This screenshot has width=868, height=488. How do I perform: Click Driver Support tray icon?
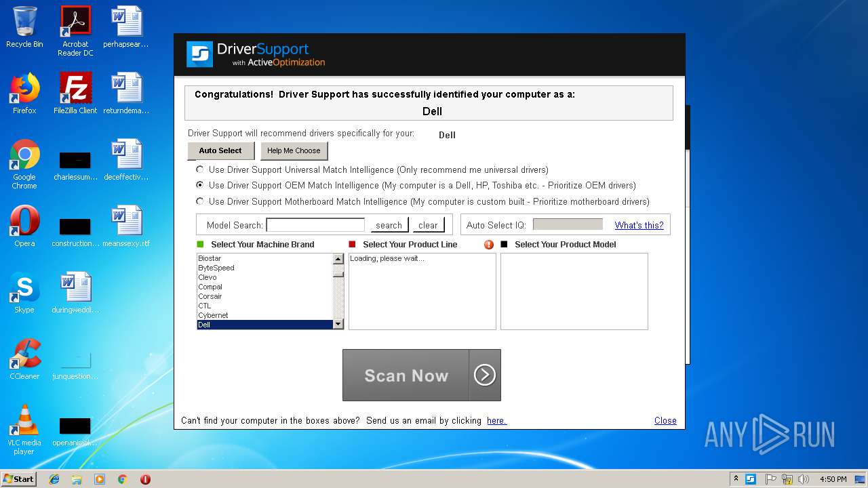point(751,479)
